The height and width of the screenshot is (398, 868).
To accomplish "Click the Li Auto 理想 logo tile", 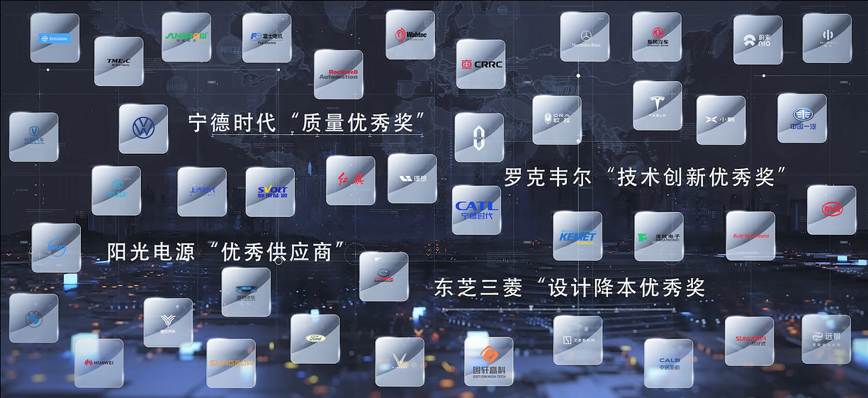I will pyautogui.click(x=412, y=178).
